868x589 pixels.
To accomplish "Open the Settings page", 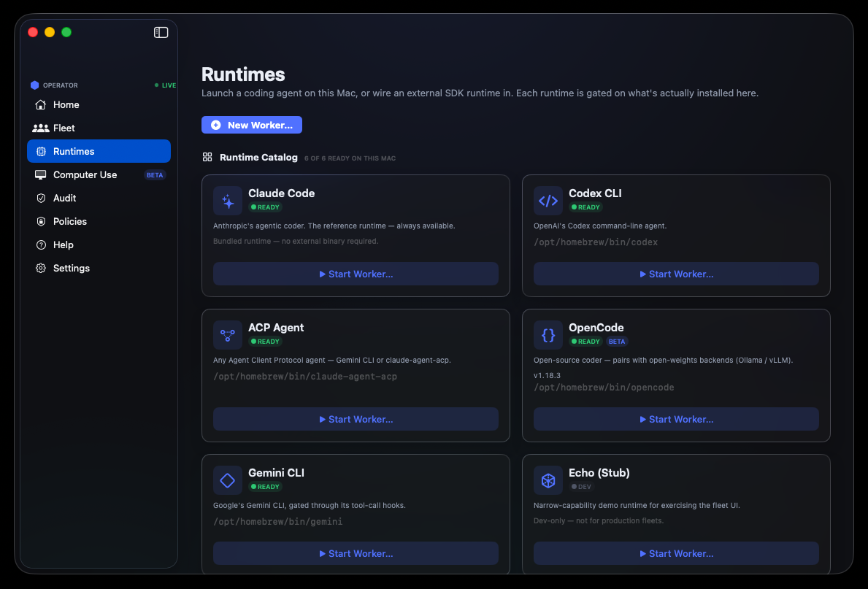I will 99,268.
